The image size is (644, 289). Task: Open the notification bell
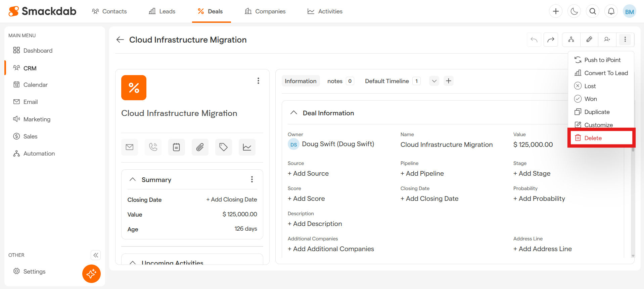pos(611,11)
